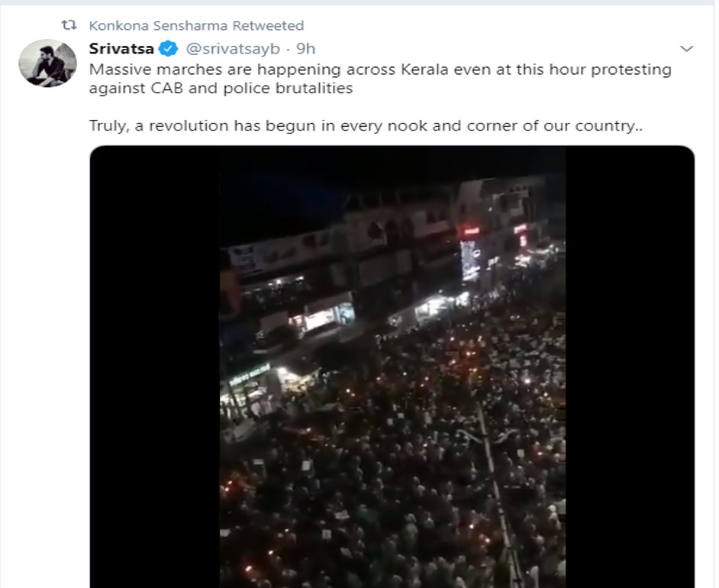Click the video's left black letterbox area

(154, 367)
